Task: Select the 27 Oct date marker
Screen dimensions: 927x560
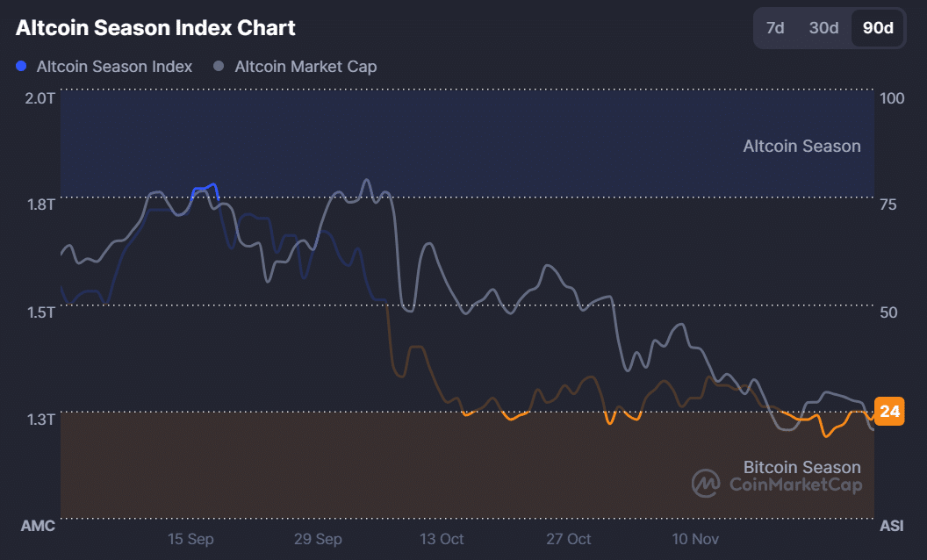Action: pos(568,538)
